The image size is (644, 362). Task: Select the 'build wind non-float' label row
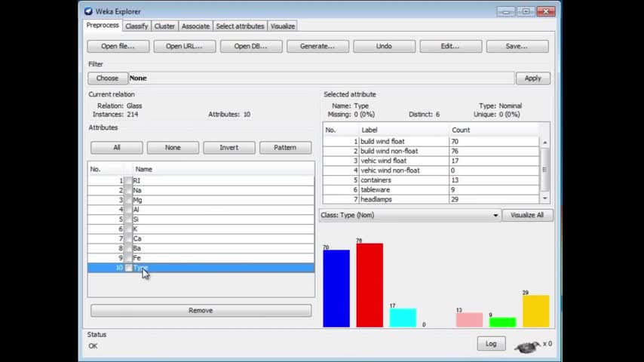point(431,151)
